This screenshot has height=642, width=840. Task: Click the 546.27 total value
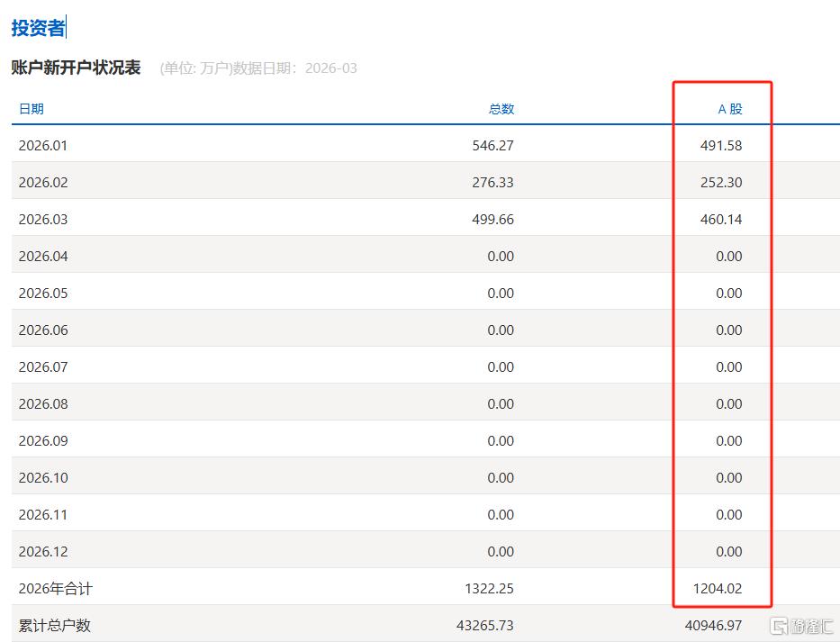492,145
